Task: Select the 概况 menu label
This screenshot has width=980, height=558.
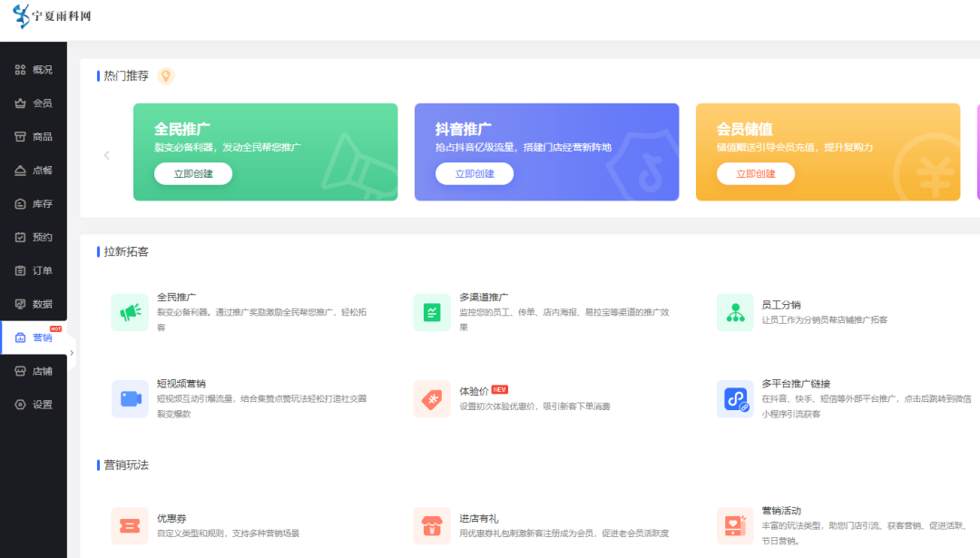Action: (43, 69)
